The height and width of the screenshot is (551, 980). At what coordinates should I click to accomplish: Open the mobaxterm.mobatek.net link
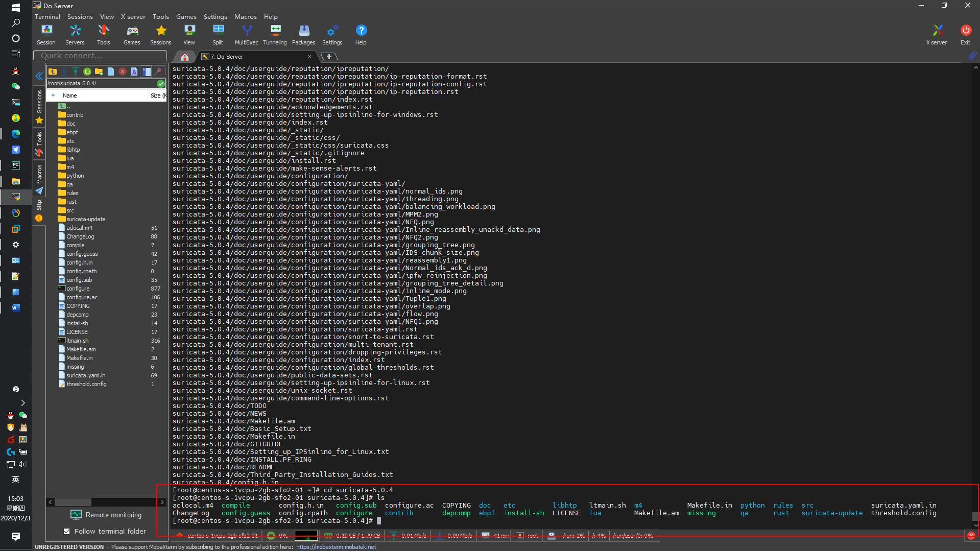pyautogui.click(x=336, y=547)
